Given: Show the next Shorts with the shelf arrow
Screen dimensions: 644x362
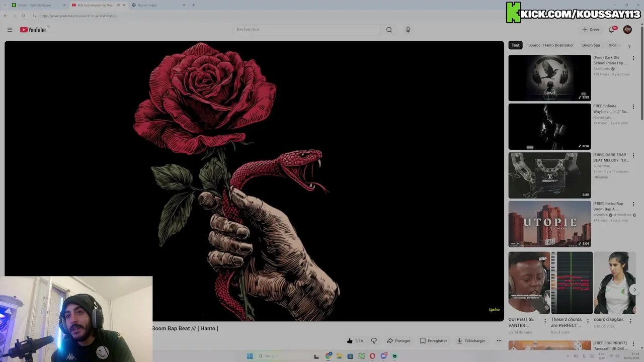Looking at the screenshot, I should [634, 290].
